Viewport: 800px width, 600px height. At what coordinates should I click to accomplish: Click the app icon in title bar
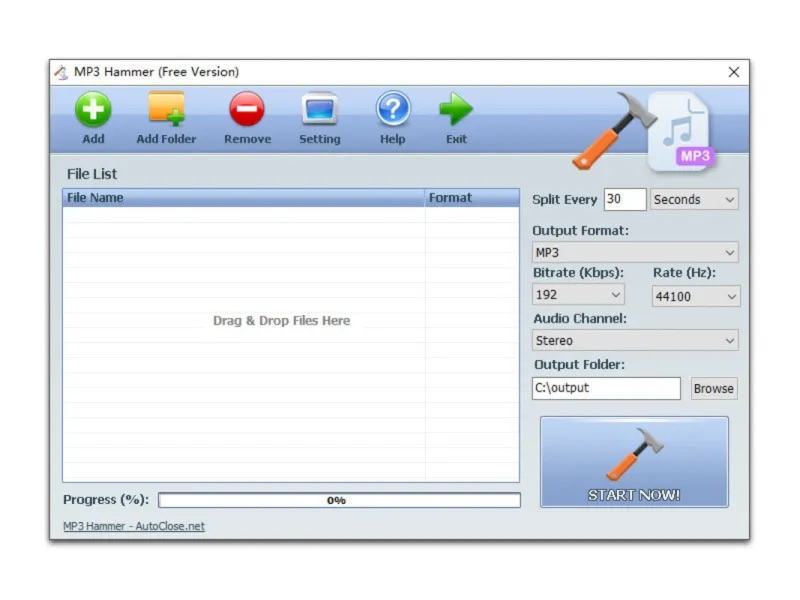coord(61,72)
